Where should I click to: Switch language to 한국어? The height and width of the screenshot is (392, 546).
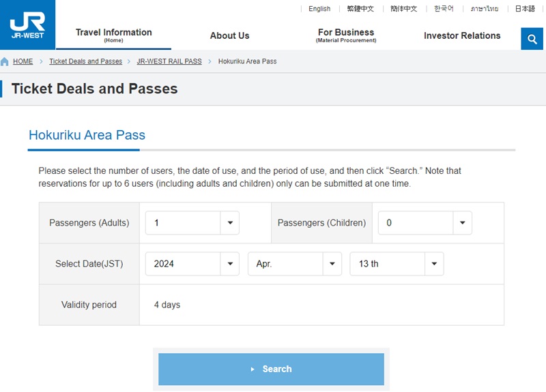pos(444,9)
